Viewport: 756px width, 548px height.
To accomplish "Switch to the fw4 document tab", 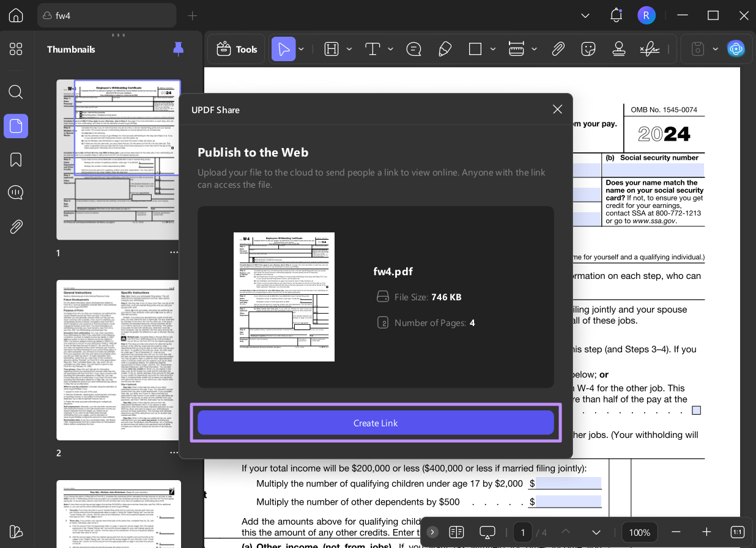I will (x=106, y=15).
